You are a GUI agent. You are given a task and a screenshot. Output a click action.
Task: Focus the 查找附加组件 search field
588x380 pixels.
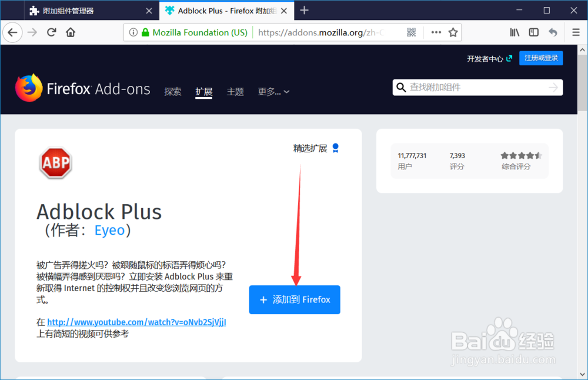(x=477, y=88)
